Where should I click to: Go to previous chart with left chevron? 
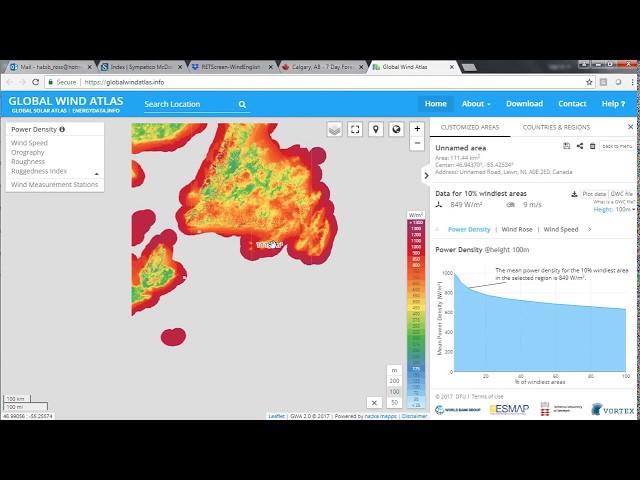point(438,229)
